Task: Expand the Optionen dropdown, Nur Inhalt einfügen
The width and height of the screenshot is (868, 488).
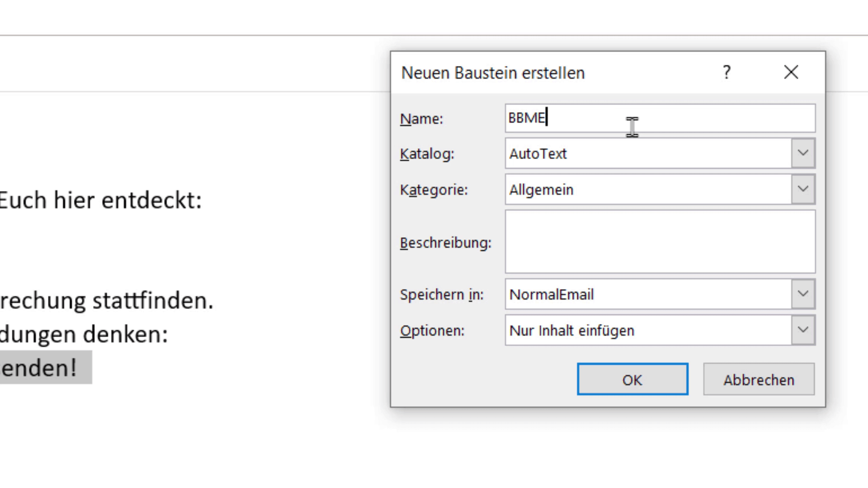Action: coord(660,330)
